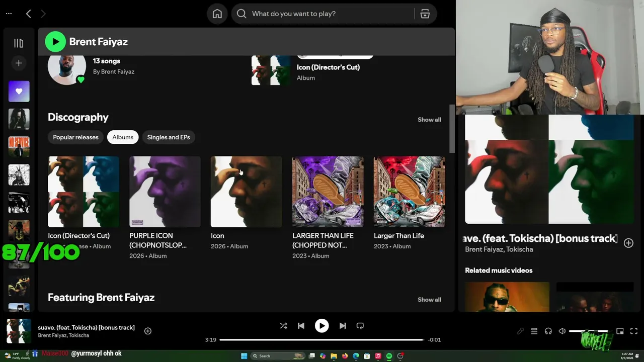Navigate back with the left arrow
The height and width of the screenshot is (362, 644).
(29, 14)
